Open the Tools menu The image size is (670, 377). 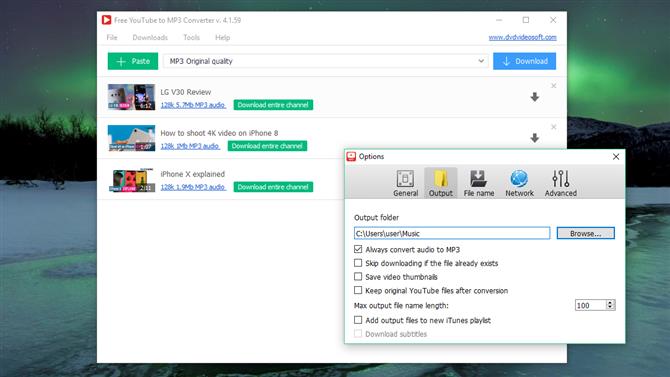pyautogui.click(x=191, y=38)
